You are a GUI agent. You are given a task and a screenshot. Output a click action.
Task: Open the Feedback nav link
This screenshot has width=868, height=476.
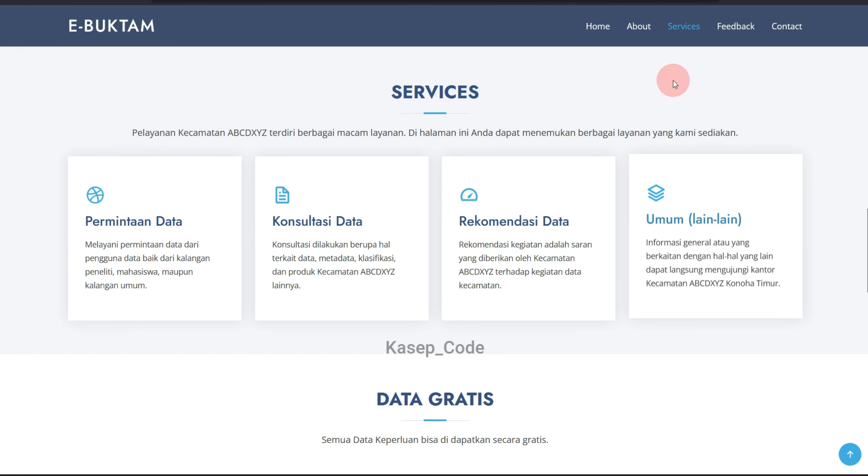coord(736,26)
